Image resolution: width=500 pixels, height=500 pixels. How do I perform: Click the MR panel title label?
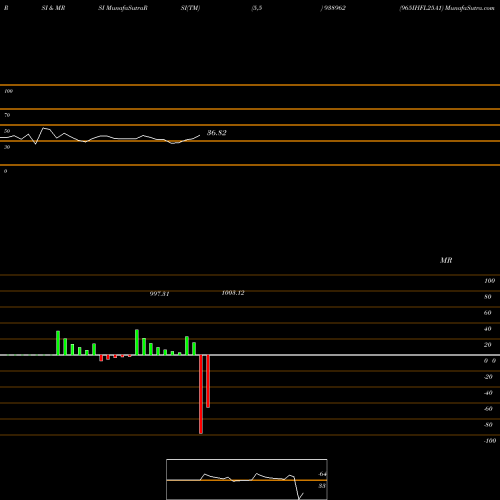click(446, 260)
